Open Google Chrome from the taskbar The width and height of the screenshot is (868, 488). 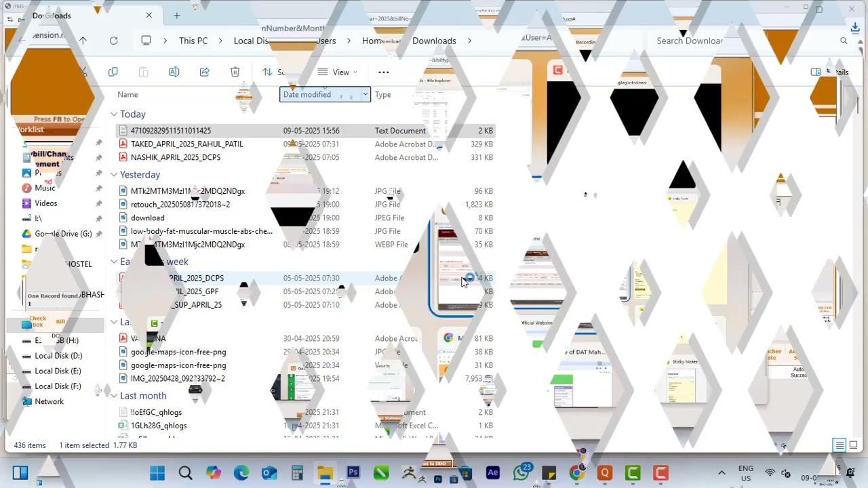[577, 473]
